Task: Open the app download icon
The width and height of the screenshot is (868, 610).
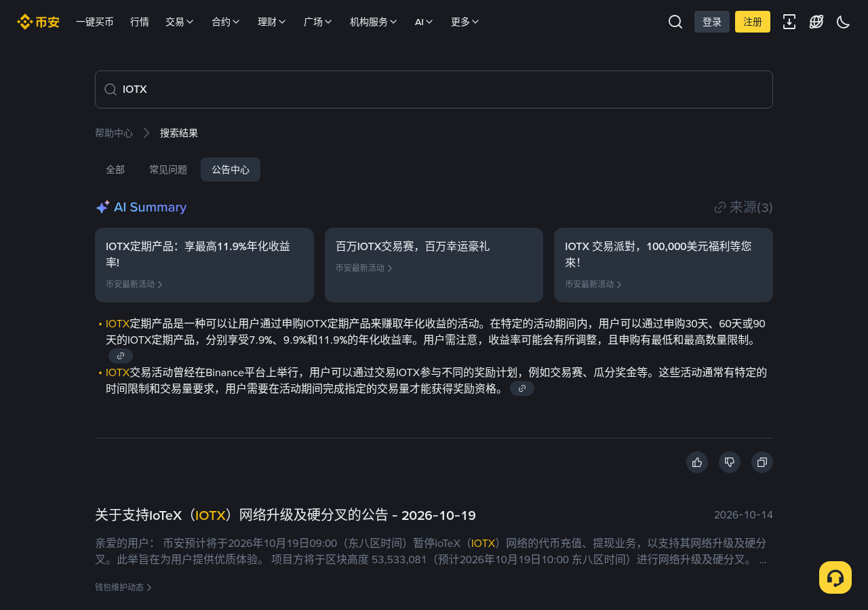Action: (x=789, y=22)
